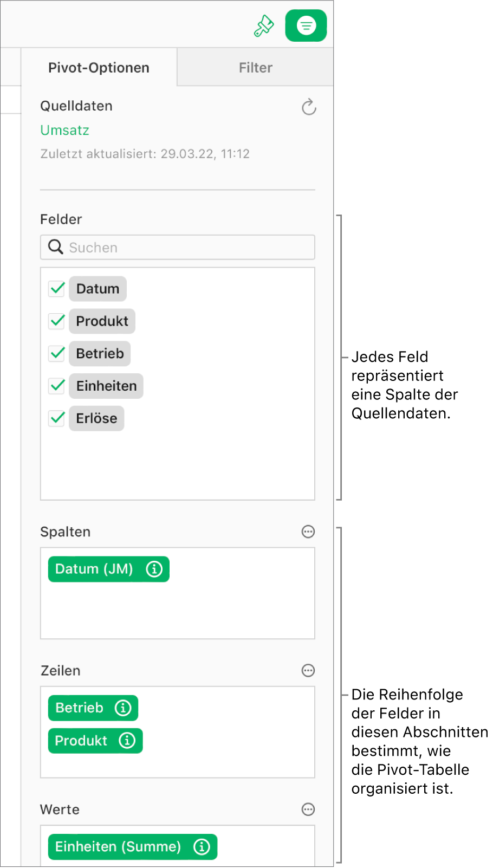The height and width of the screenshot is (868, 493).
Task: Open info settings for Betrieb row field
Action: (x=124, y=708)
